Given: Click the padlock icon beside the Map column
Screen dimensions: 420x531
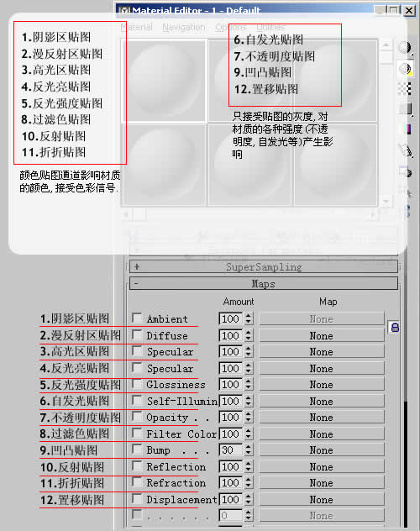Looking at the screenshot, I should tap(395, 327).
